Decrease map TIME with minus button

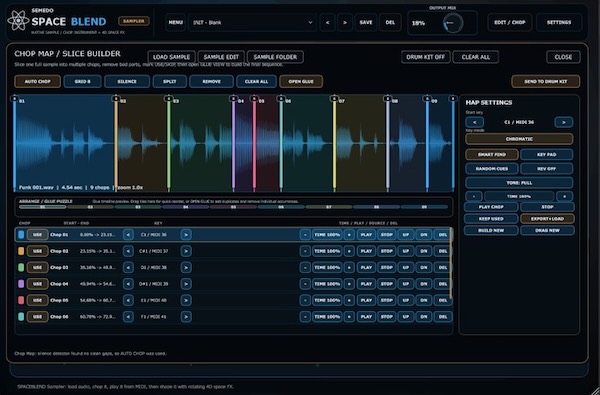pyautogui.click(x=474, y=196)
